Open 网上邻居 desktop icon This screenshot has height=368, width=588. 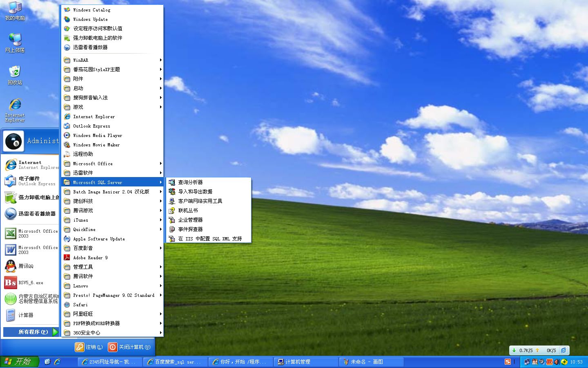tap(15, 43)
